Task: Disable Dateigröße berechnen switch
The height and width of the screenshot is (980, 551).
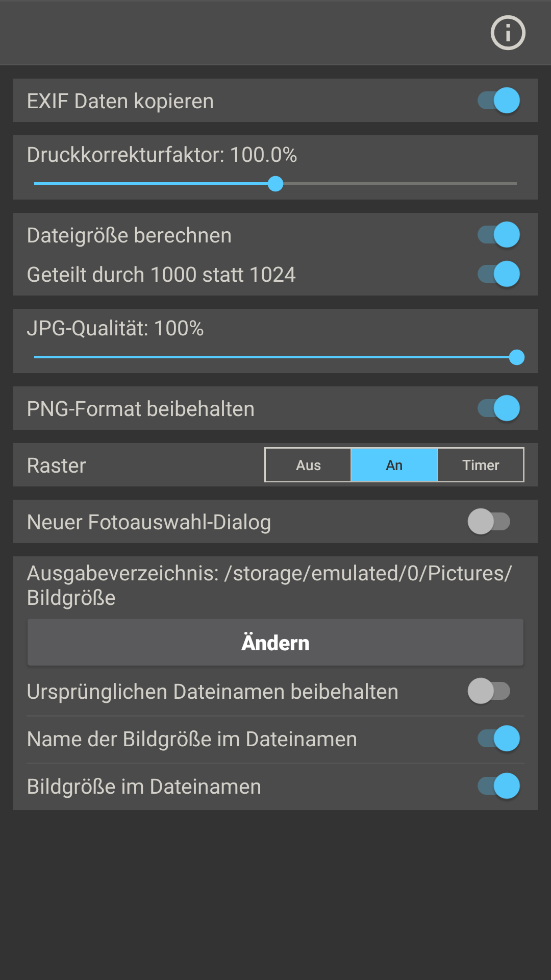Action: coord(498,235)
